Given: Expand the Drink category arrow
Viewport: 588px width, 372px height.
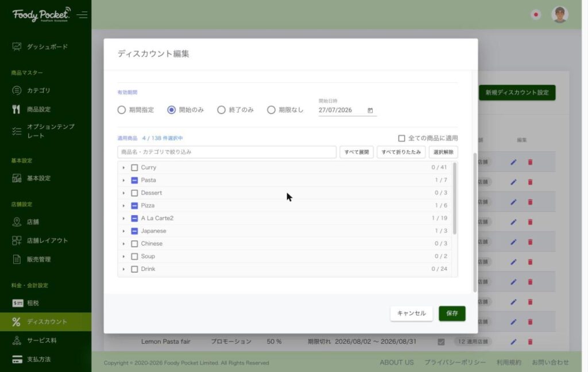Looking at the screenshot, I should [x=123, y=269].
